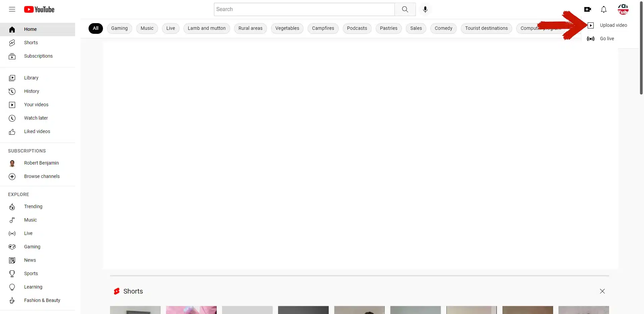Click the page vertical scrollbar

641,50
